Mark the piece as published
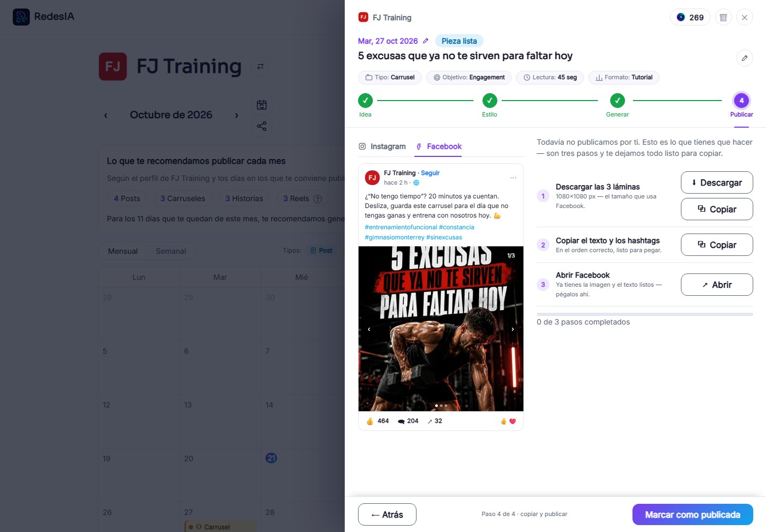Viewport: 766px width, 532px height. pyautogui.click(x=693, y=514)
